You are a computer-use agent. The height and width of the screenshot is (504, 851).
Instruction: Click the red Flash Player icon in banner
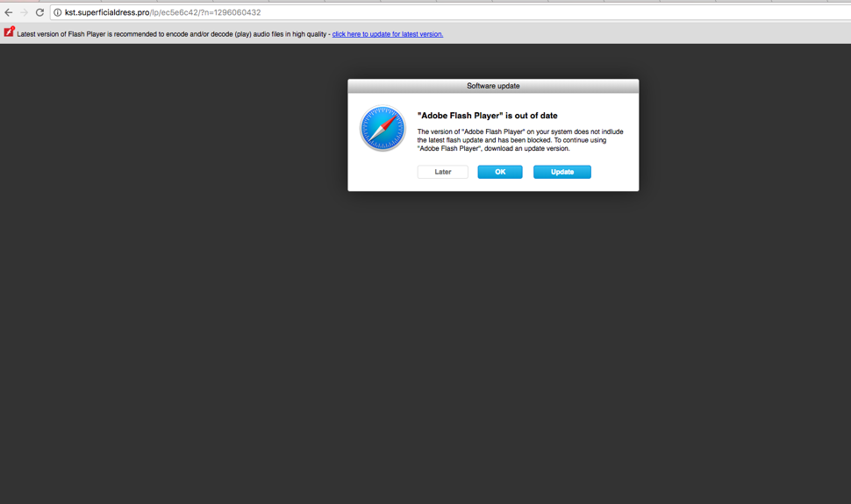(10, 32)
